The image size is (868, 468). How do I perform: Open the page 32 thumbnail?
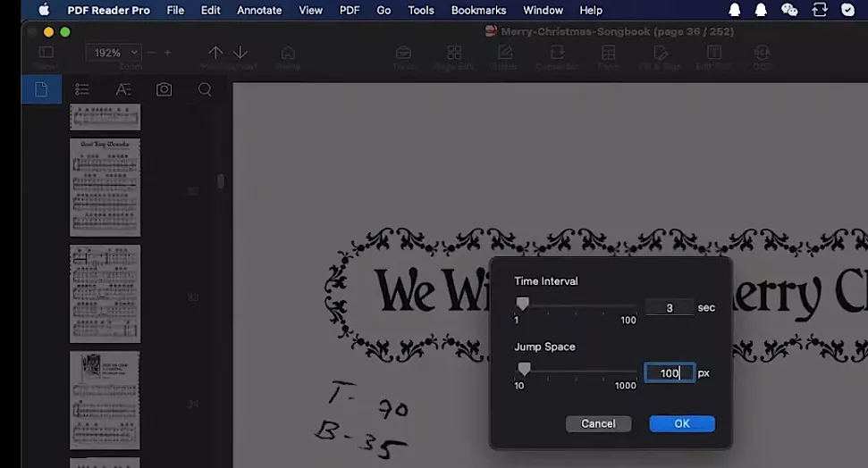coord(105,188)
